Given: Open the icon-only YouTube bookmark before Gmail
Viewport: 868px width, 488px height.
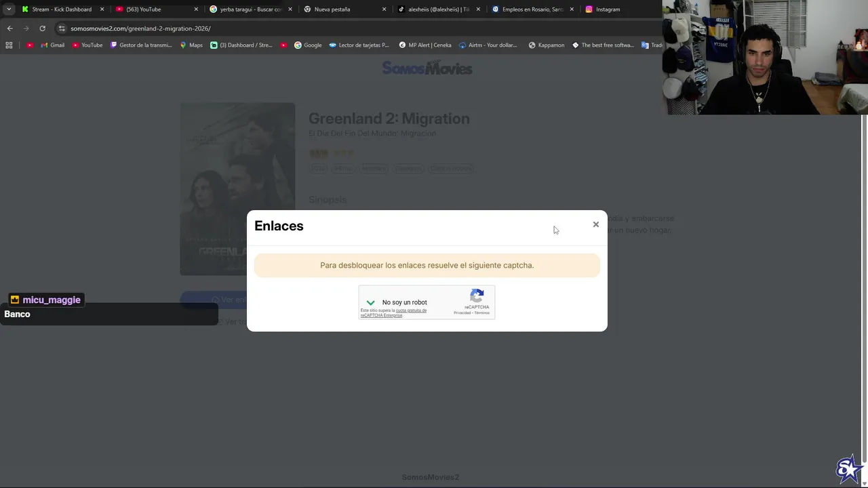Looking at the screenshot, I should (x=30, y=45).
